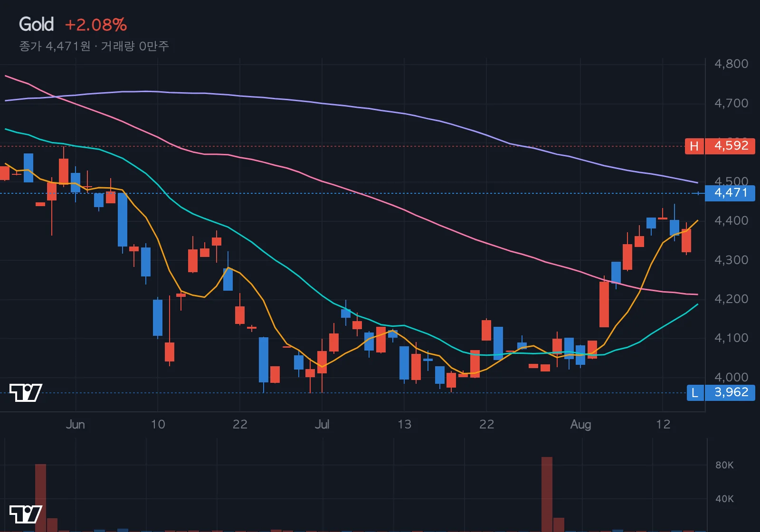Viewport: 760px width, 532px height.
Task: Click the 4,592 high price label
Action: (731, 146)
